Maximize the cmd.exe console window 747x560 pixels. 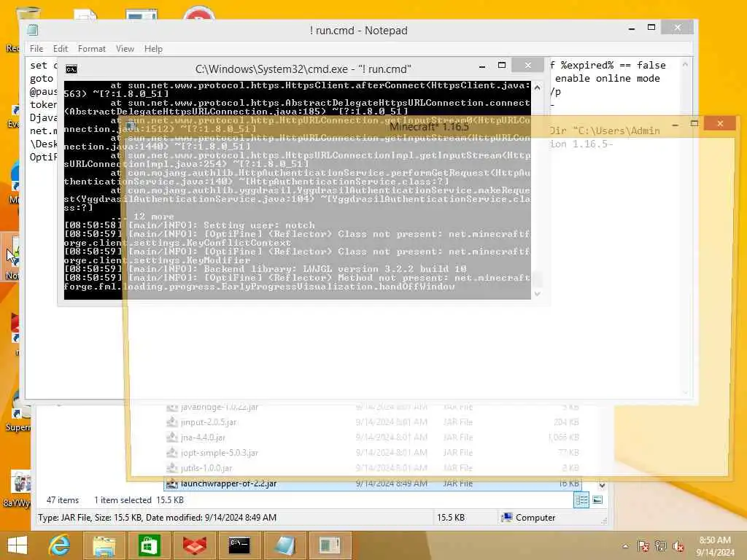(502, 65)
